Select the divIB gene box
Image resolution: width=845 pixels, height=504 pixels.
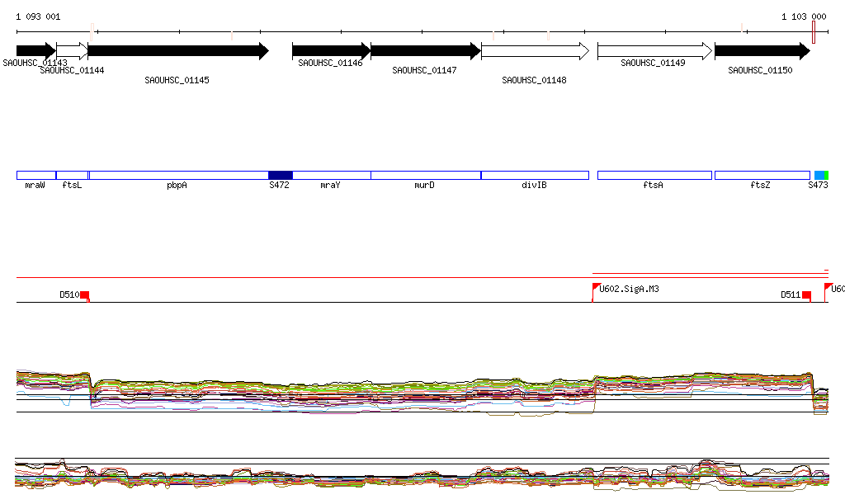point(535,175)
